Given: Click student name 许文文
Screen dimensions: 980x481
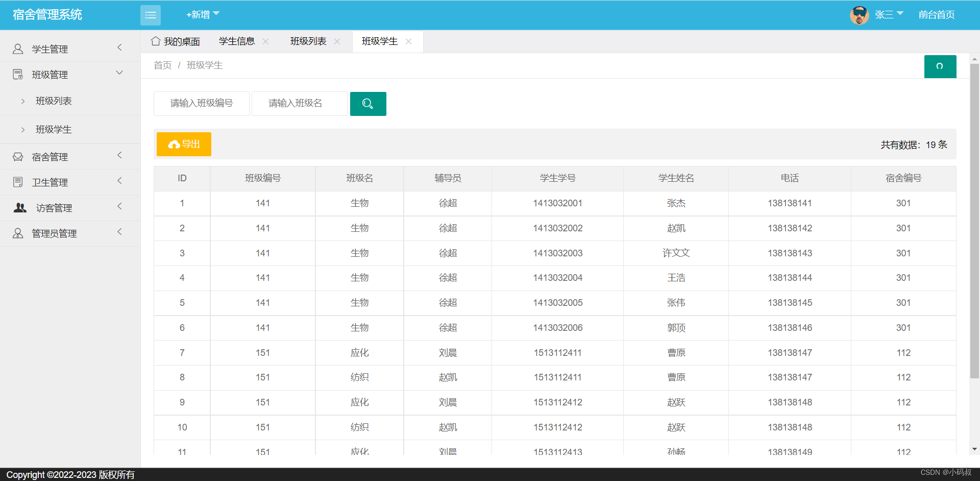Looking at the screenshot, I should (676, 253).
